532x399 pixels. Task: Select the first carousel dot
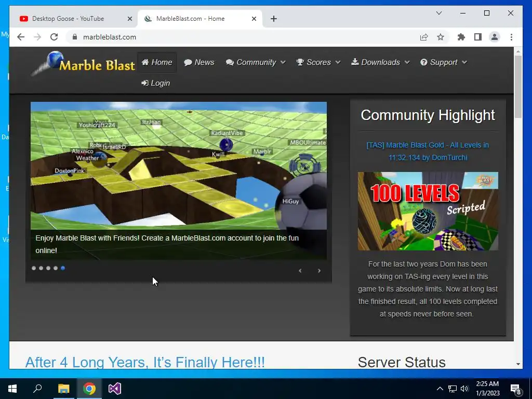(x=34, y=268)
